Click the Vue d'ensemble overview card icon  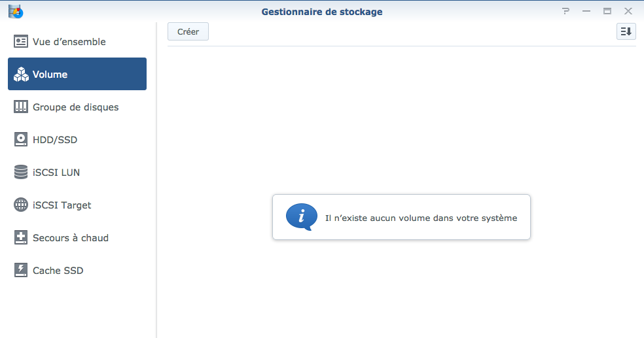tap(20, 41)
